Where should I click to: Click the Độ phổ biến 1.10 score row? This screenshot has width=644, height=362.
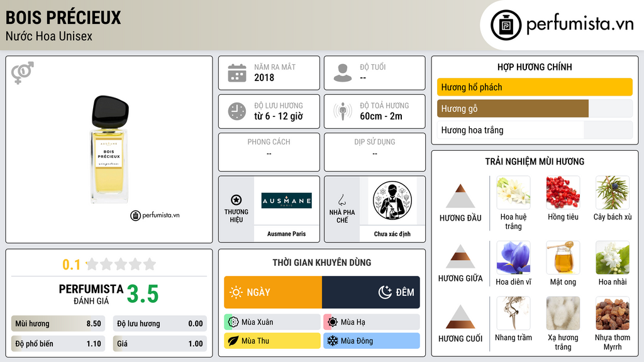(58, 344)
